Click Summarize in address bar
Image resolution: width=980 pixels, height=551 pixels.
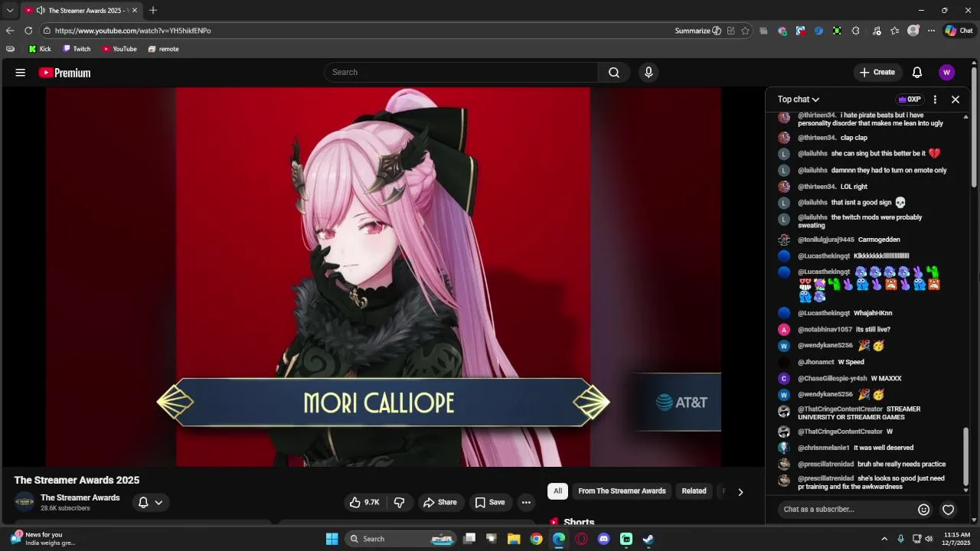[x=697, y=31]
